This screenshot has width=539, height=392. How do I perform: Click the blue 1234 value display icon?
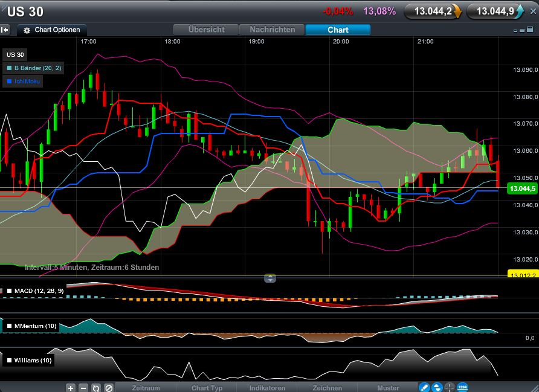462,387
